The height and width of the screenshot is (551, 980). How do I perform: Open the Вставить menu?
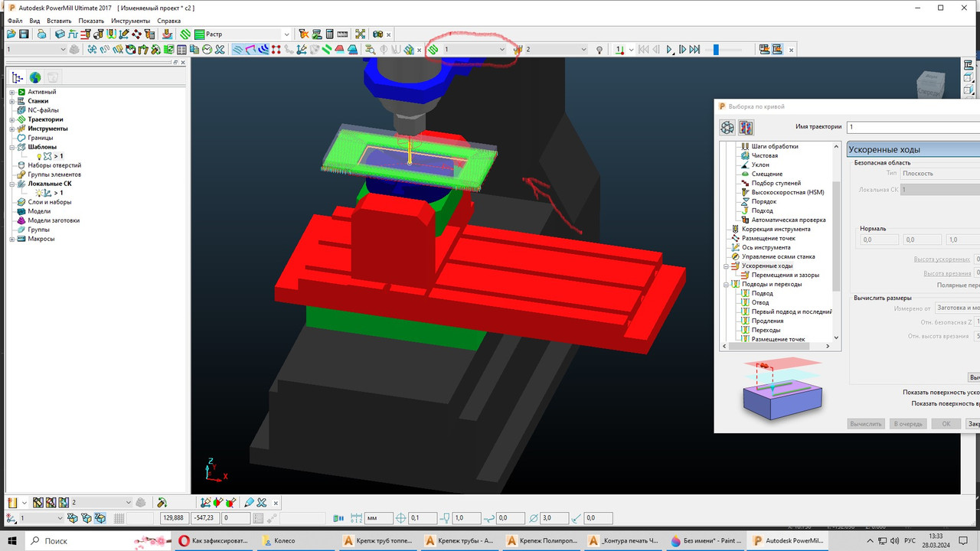[x=60, y=21]
